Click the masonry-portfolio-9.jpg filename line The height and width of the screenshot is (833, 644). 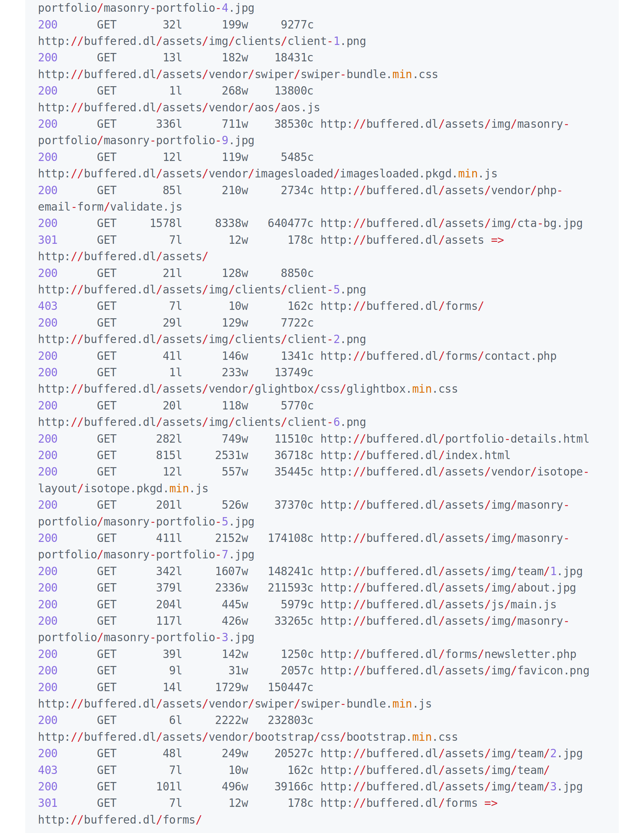146,141
